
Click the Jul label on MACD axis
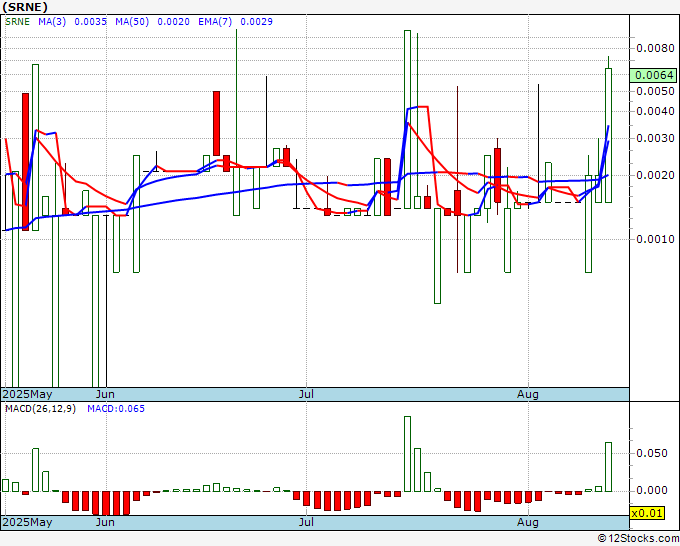pos(306,522)
